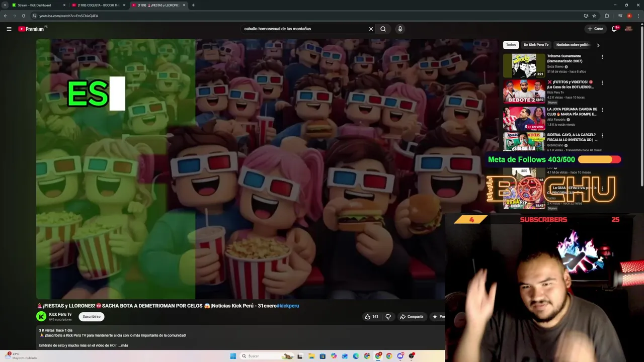This screenshot has height=362, width=644.
Task: Close the COQUETA - BOCCHI tab
Action: coord(124,5)
